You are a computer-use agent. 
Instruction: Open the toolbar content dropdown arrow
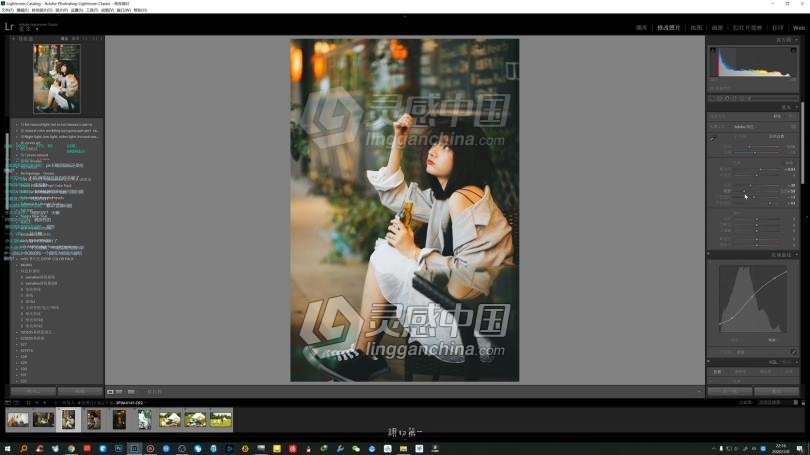pyautogui.click(x=699, y=391)
